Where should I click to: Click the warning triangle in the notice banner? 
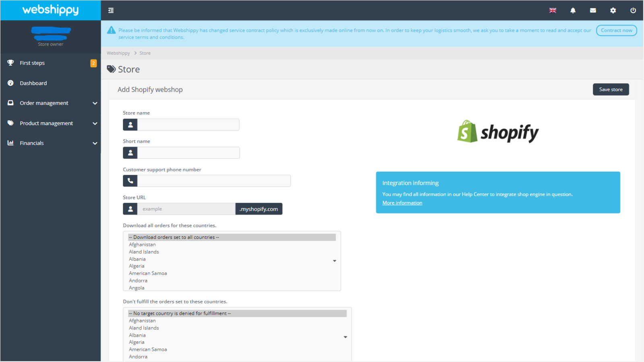pyautogui.click(x=111, y=30)
